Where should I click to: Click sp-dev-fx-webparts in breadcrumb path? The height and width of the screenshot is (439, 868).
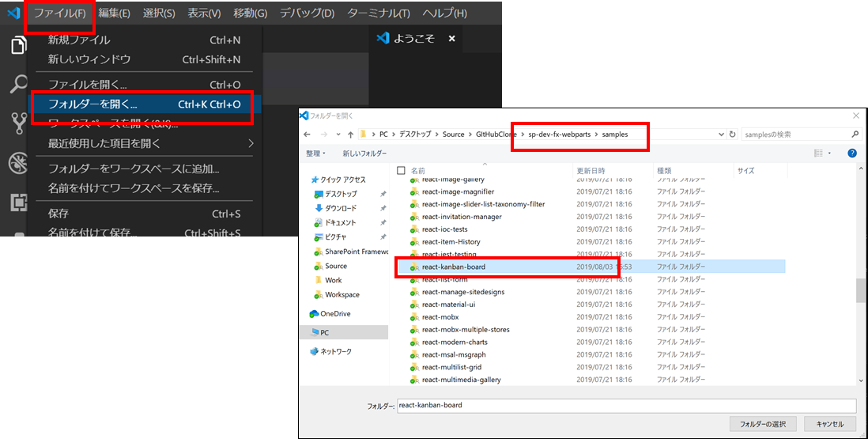559,134
